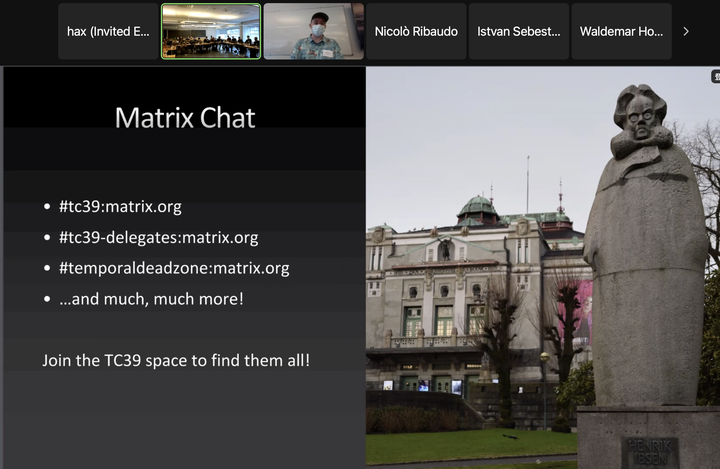720x469 pixels.
Task: Click the Matrix Chat slide title
Action: coord(185,118)
